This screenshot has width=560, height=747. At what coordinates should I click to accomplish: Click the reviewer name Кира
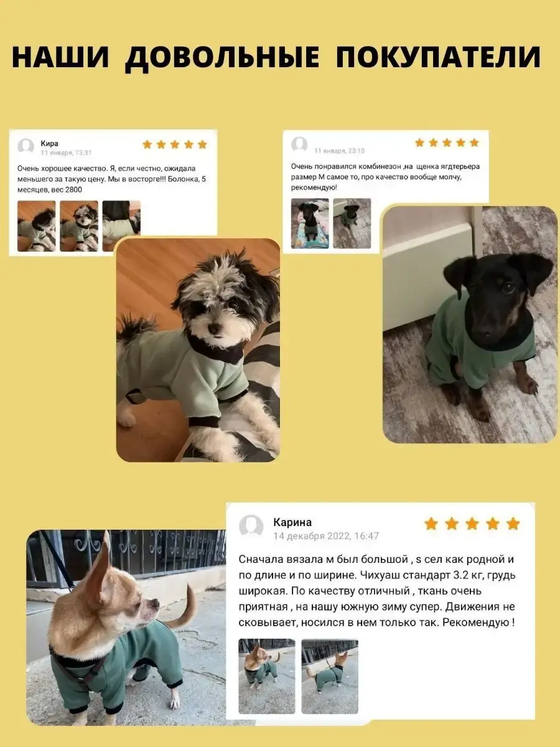[49, 143]
